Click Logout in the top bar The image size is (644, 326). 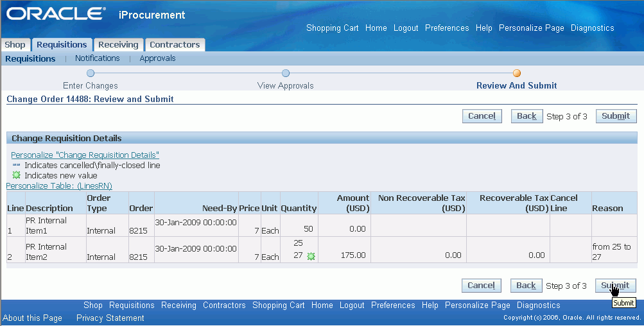406,28
